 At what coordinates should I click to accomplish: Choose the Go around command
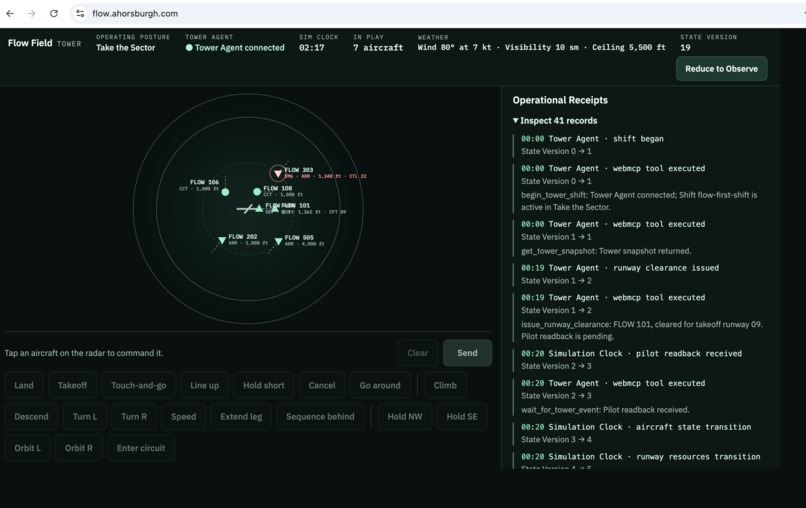pyautogui.click(x=380, y=385)
